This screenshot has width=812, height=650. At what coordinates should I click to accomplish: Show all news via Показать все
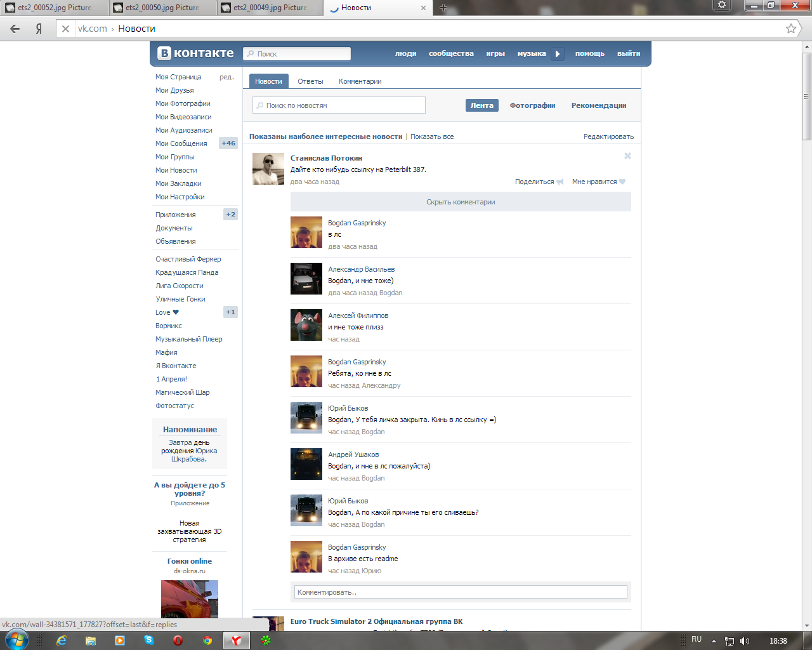[x=432, y=136]
